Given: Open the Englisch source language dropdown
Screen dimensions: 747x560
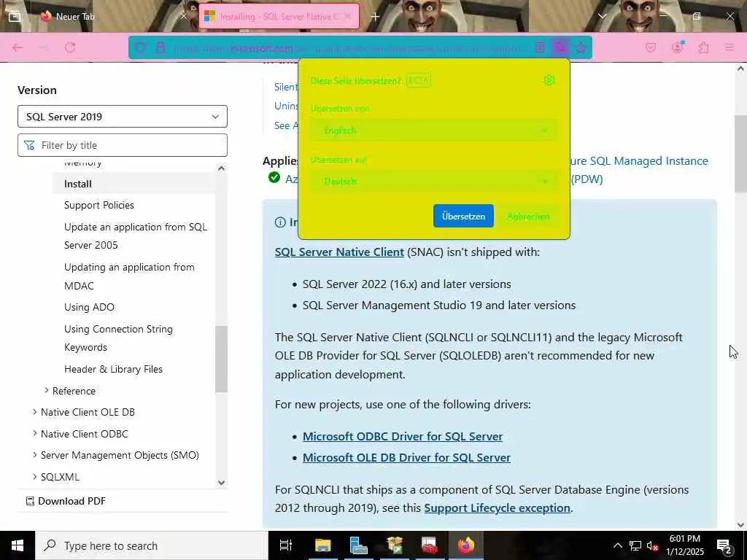Looking at the screenshot, I should [433, 130].
